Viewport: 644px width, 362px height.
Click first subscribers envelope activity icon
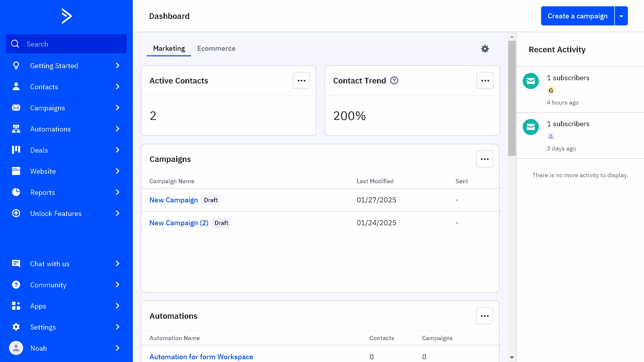click(x=531, y=81)
